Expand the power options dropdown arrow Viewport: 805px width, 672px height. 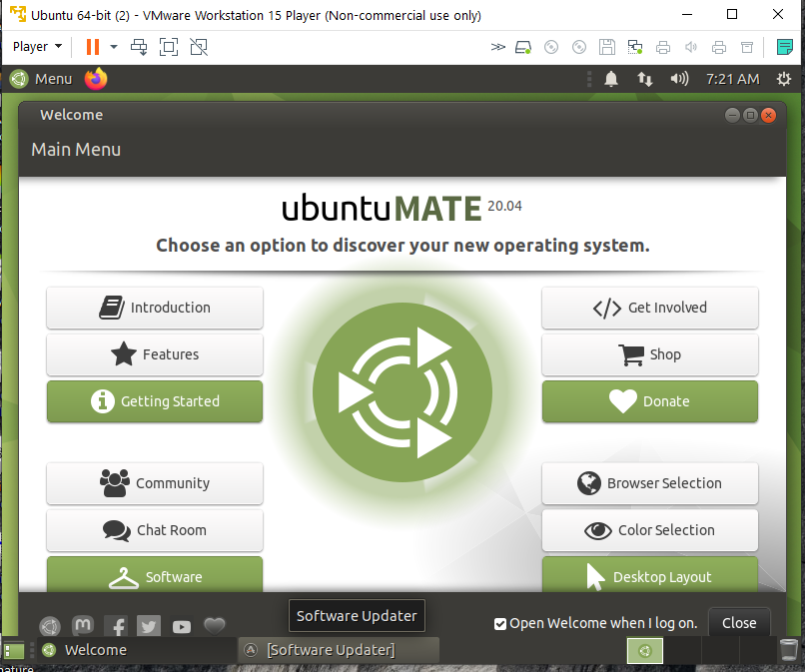[x=114, y=47]
